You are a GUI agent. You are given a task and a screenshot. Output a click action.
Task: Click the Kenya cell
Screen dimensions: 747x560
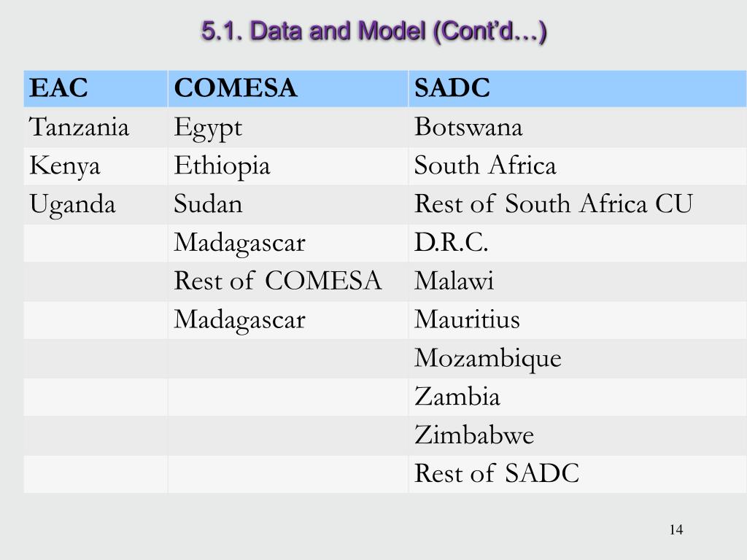[x=96, y=166]
